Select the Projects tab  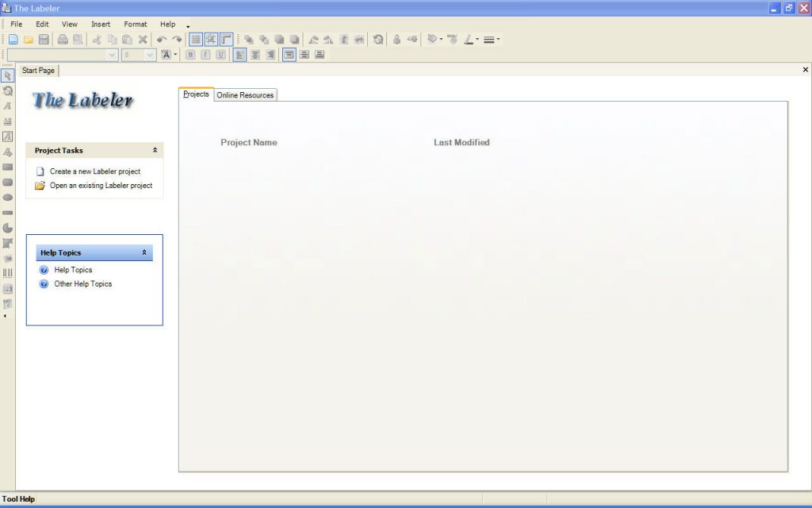196,94
